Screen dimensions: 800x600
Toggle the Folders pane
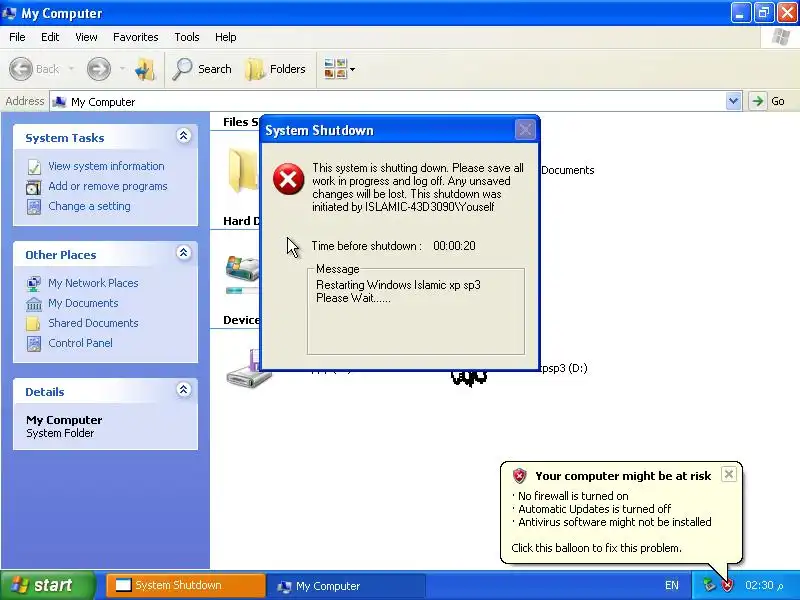276,69
